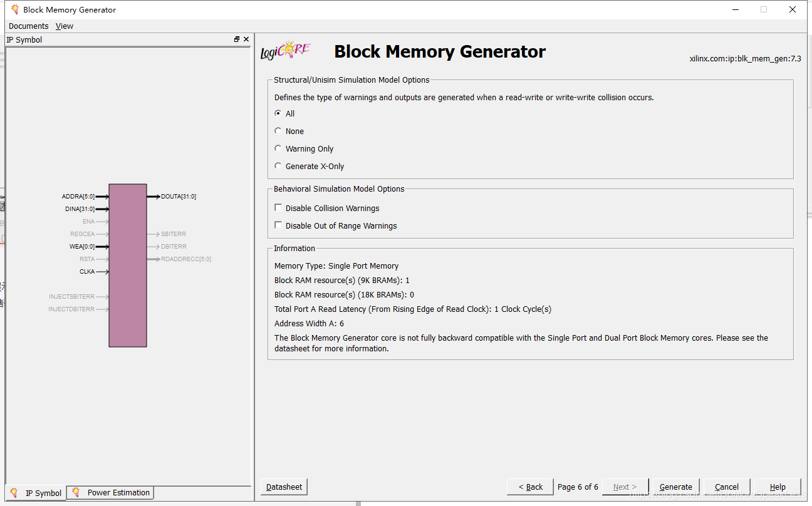Image resolution: width=812 pixels, height=506 pixels.
Task: Click the Address Width A: 6 line
Action: click(309, 323)
